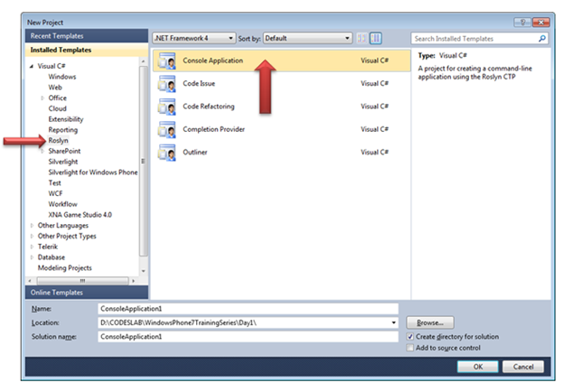Select Roslyn in the template tree
Viewport: 564px width, 392px height.
(60, 140)
